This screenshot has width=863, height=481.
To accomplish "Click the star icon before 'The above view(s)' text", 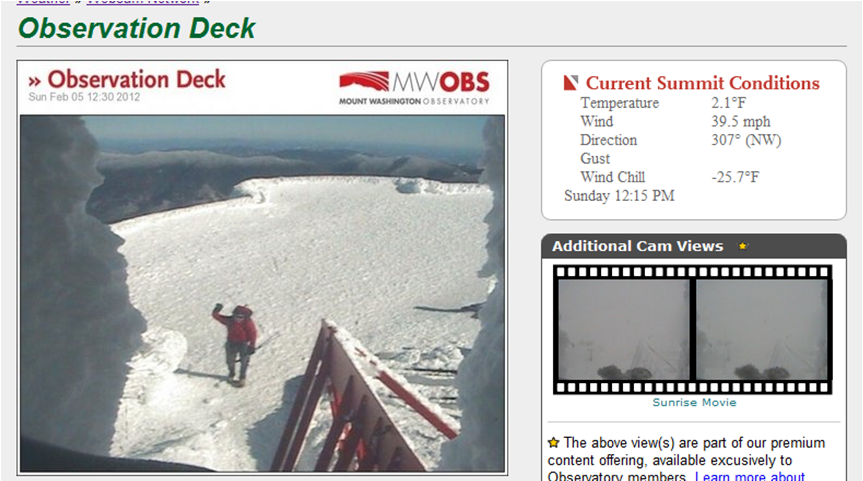I will pyautogui.click(x=553, y=442).
